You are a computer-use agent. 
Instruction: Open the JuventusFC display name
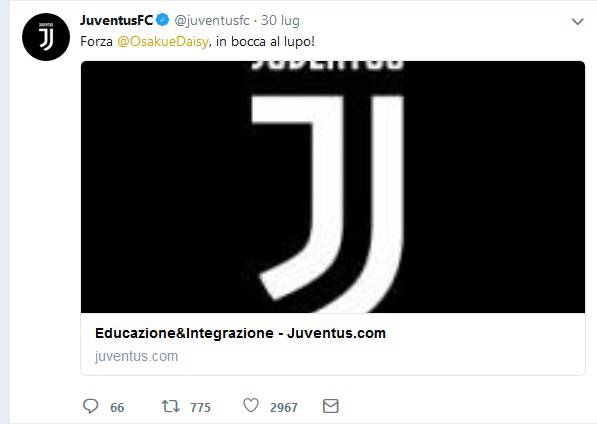(116, 20)
